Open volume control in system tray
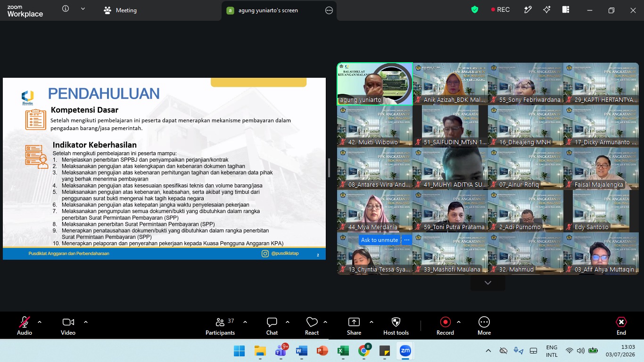This screenshot has height=362, width=644. click(581, 351)
